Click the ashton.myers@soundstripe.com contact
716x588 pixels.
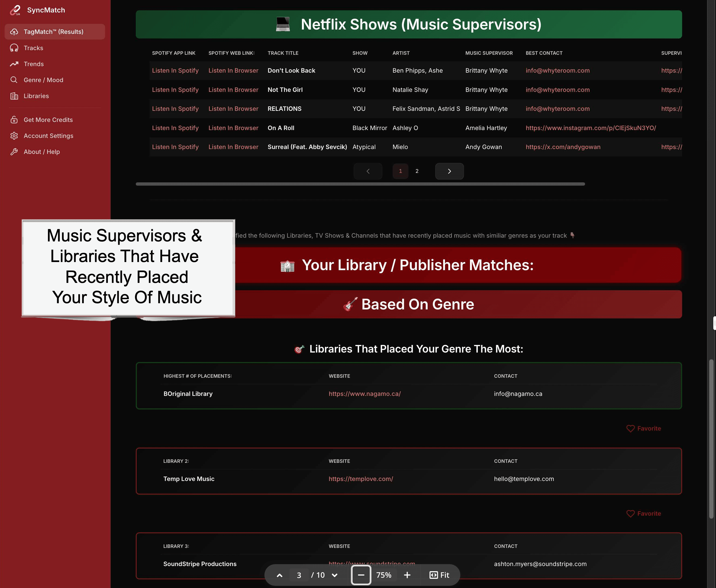(x=540, y=564)
